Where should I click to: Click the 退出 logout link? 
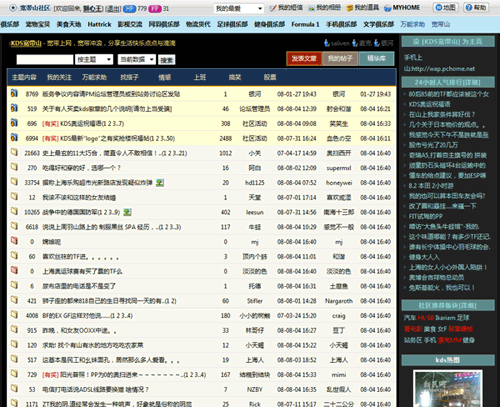113,9
